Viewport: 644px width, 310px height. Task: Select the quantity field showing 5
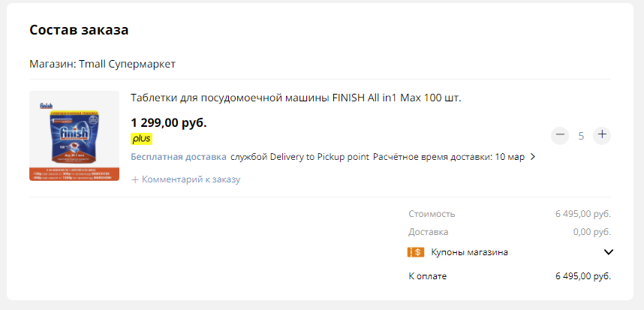581,136
